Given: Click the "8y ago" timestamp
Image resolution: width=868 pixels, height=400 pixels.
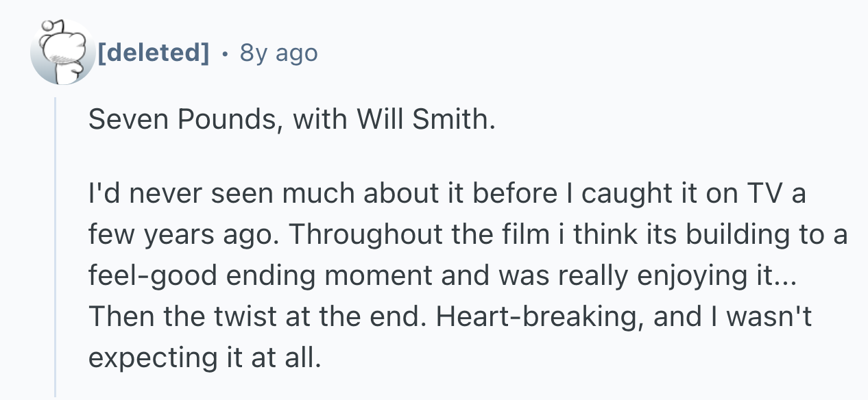Looking at the screenshot, I should (x=278, y=53).
